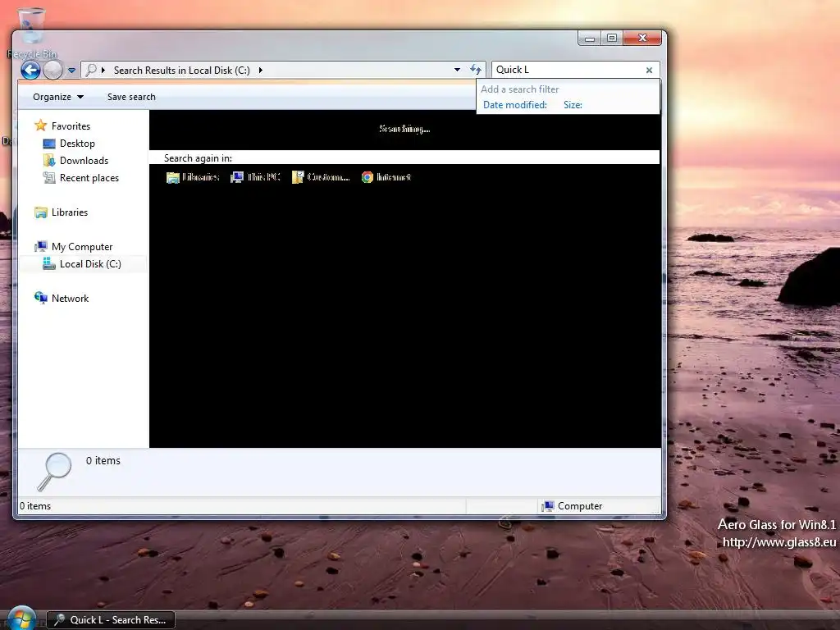Click the Network icon in sidebar
This screenshot has width=840, height=630.
41,297
